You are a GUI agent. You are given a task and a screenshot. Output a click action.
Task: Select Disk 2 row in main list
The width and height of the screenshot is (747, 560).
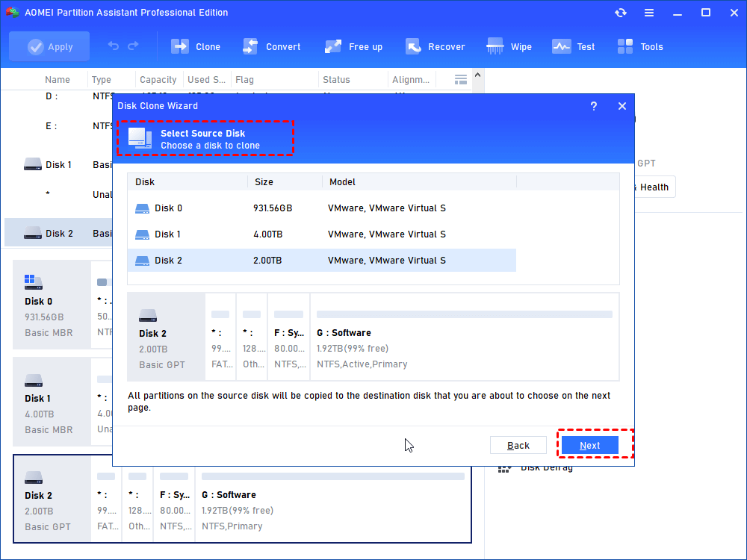58,233
